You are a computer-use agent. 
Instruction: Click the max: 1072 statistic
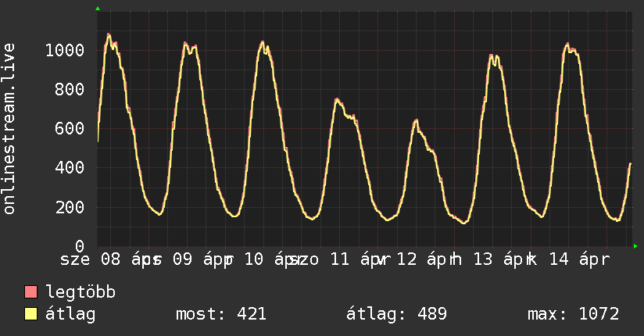point(573,314)
